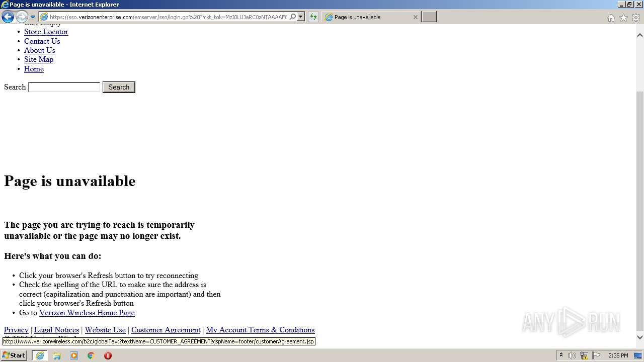Open a new blank tab
Image resolution: width=644 pixels, height=362 pixels.
coord(429,17)
